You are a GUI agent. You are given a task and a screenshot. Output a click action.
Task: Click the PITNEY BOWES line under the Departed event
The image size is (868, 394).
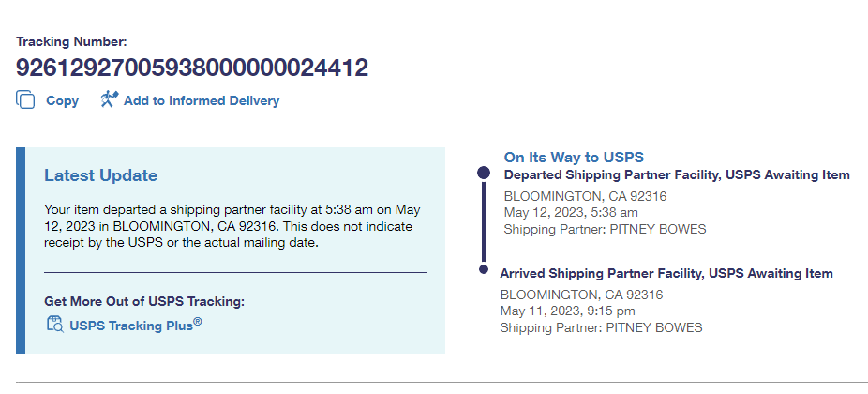[605, 230]
